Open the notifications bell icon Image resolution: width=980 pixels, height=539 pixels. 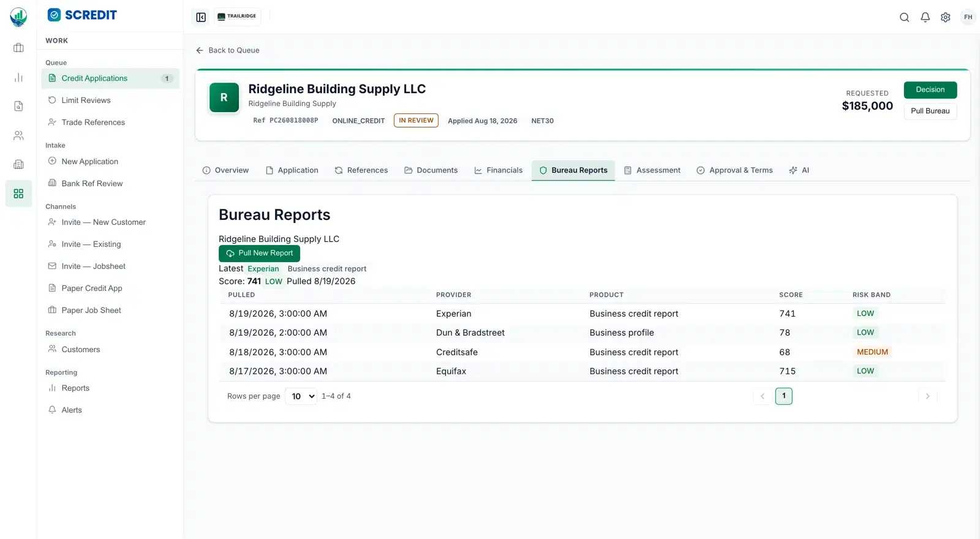click(925, 17)
